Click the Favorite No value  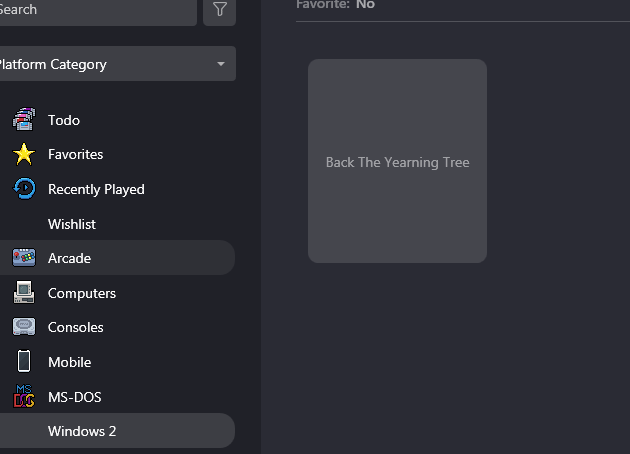365,5
